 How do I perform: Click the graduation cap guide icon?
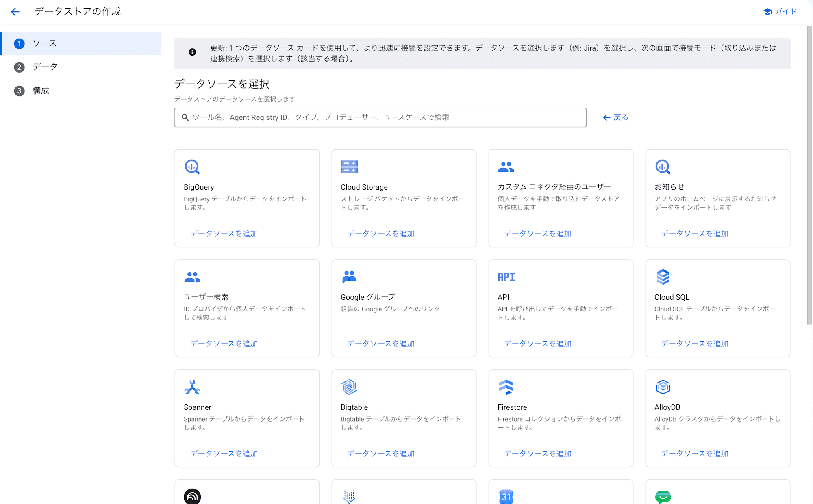click(x=767, y=12)
